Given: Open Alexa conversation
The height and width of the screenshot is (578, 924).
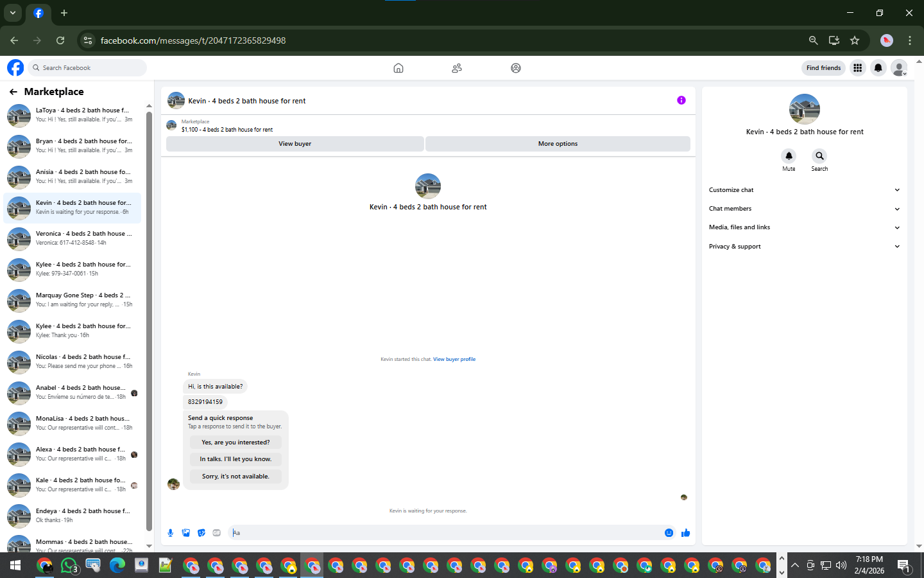Looking at the screenshot, I should point(73,454).
